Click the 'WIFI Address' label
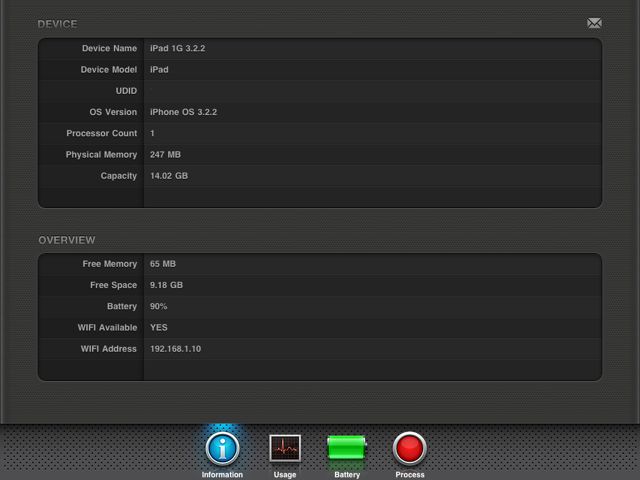 [109, 349]
